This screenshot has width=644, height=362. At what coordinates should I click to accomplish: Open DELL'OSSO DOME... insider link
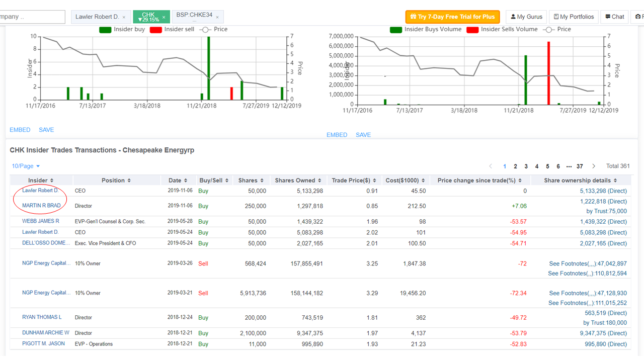[x=46, y=243]
